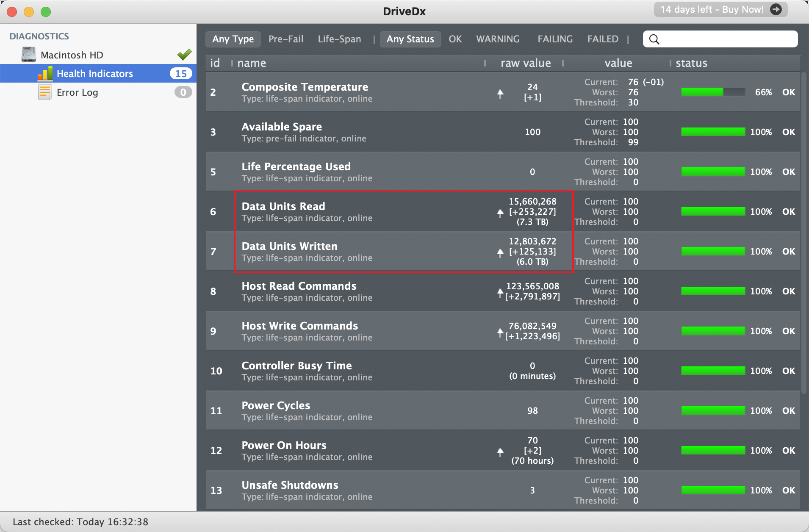Click the green checkmark beside Macintosh HD
The width and height of the screenshot is (809, 532).
[x=184, y=55]
